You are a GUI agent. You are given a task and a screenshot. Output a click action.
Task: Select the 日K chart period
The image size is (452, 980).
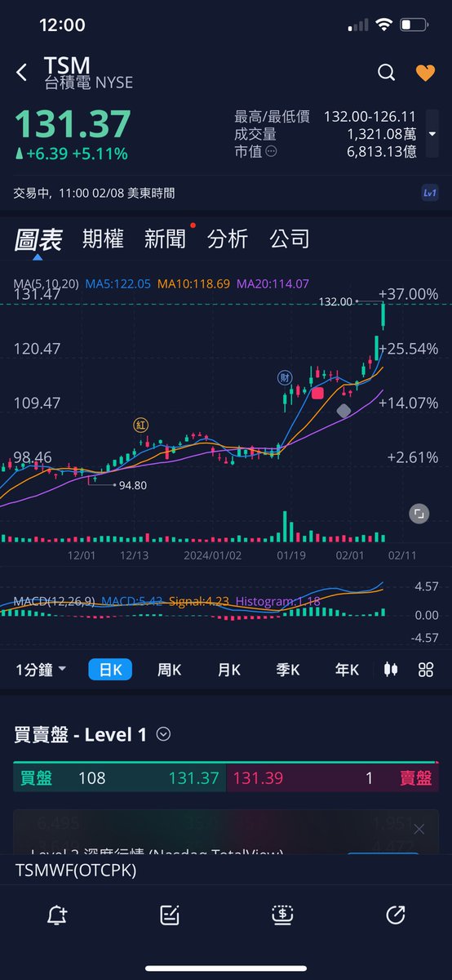click(x=110, y=670)
